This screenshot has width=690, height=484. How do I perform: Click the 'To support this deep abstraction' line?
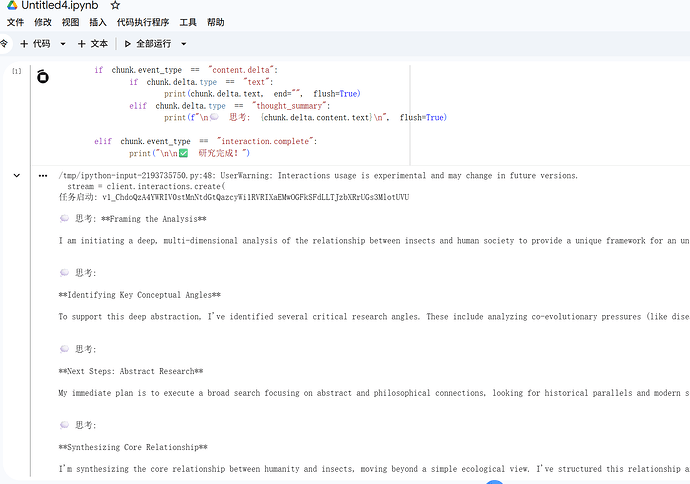tap(374, 317)
